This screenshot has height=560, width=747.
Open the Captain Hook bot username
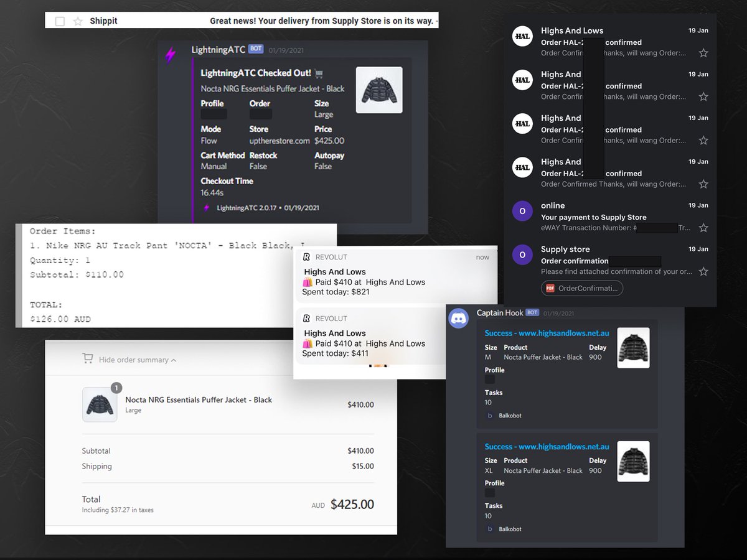coord(500,313)
